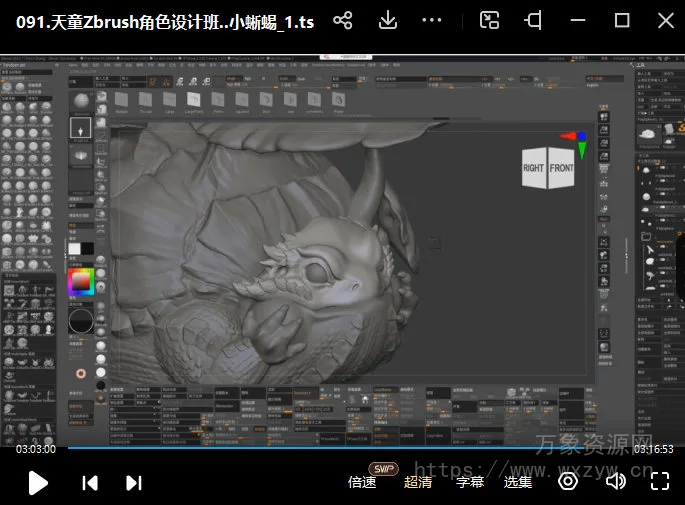The height and width of the screenshot is (505, 685).
Task: Click the share icon in the title bar
Action: click(343, 20)
